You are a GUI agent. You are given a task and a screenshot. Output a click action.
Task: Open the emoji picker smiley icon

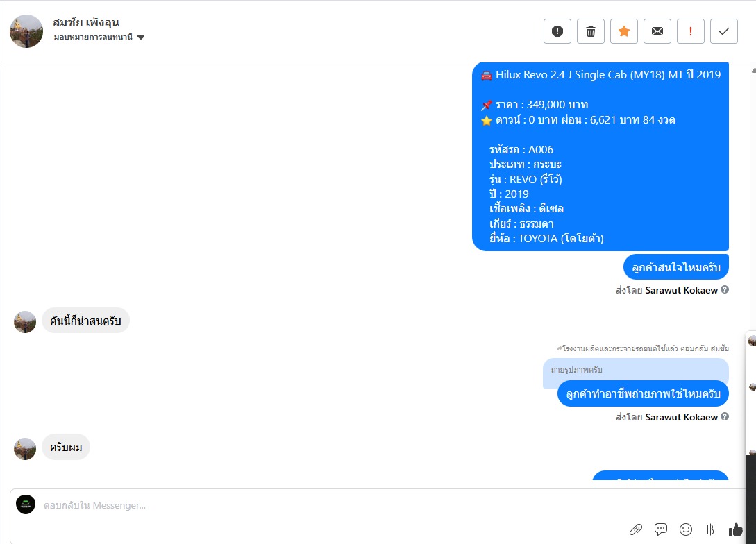686,529
